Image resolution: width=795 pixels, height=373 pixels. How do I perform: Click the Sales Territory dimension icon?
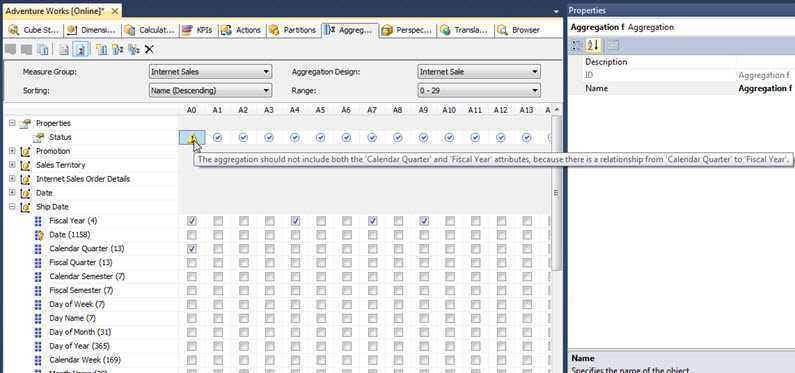click(25, 165)
